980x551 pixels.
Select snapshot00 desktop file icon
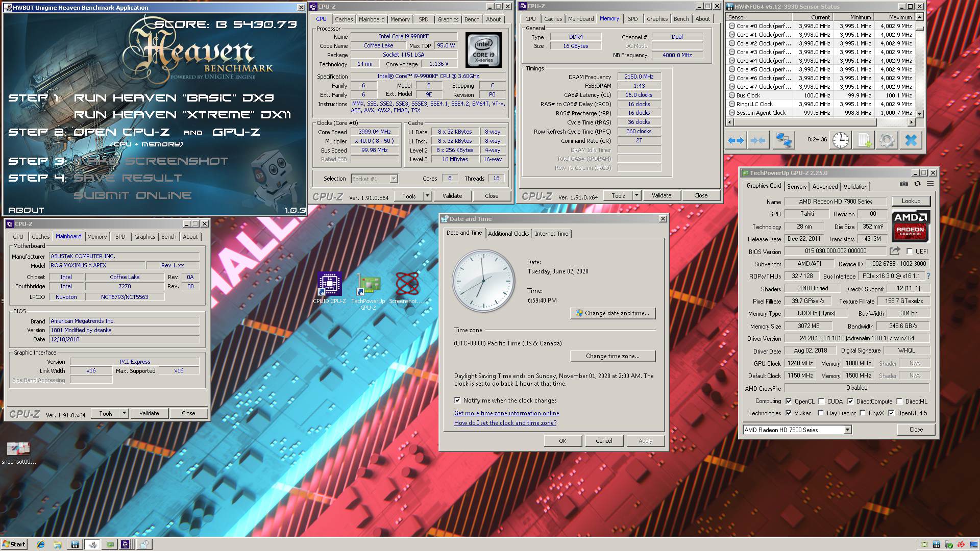pos(18,453)
